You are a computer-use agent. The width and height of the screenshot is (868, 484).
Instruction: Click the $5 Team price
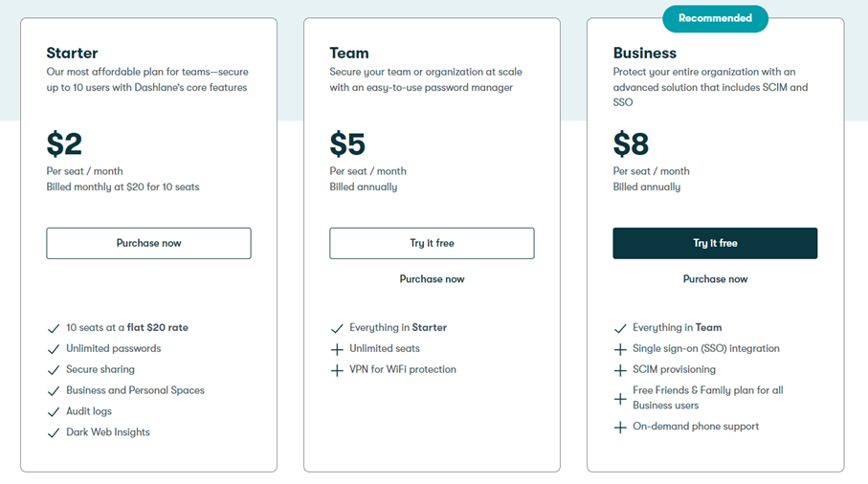[347, 143]
